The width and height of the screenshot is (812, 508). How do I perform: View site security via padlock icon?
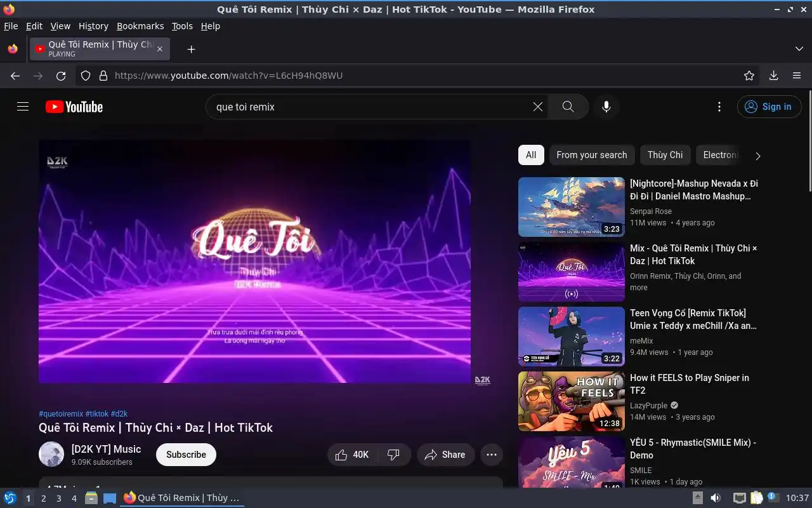click(x=103, y=76)
